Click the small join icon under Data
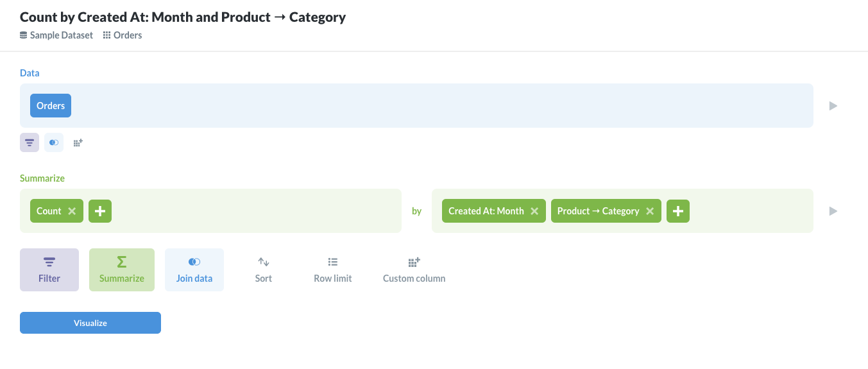This screenshot has width=868, height=369. (54, 142)
